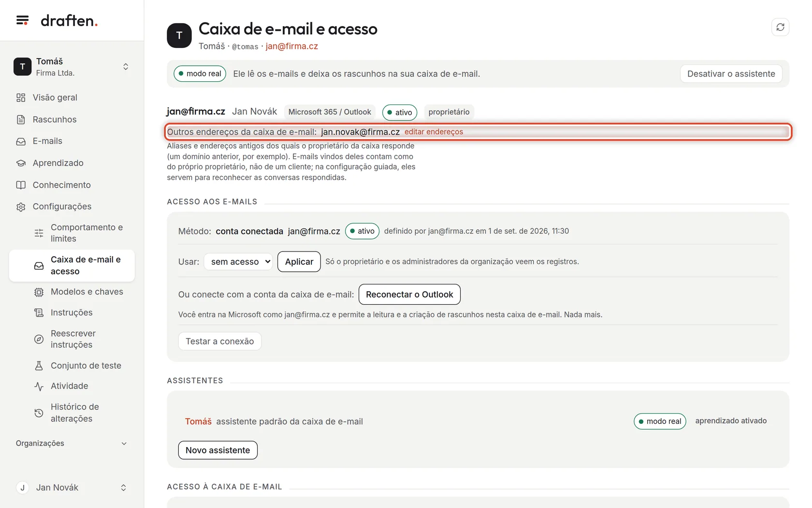
Task: Click the ACESSO À CAIXA DE E-MAIL heading
Action: (224, 487)
